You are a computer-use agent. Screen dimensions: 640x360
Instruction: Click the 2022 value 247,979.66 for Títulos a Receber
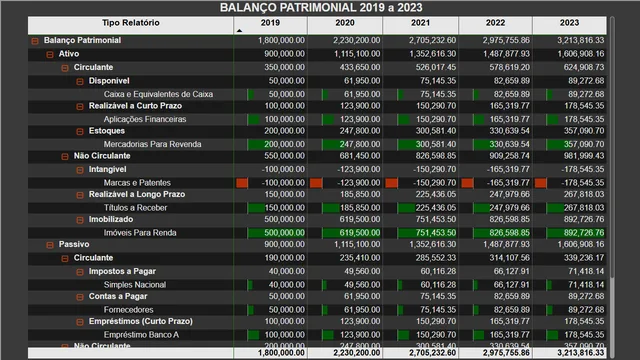[509, 208]
